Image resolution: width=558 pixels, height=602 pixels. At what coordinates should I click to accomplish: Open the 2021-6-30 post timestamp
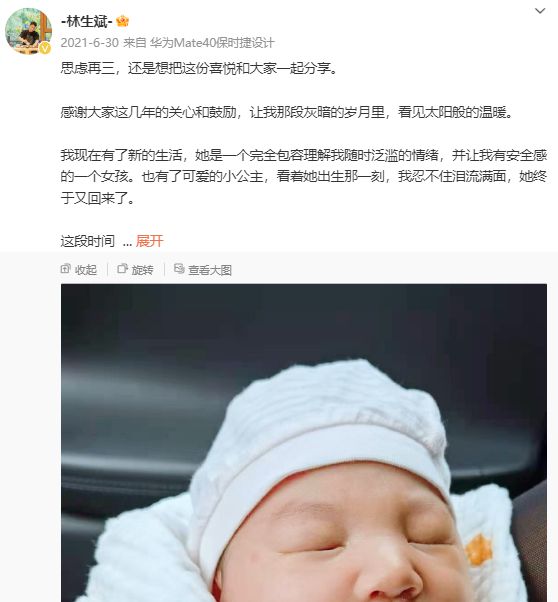[89, 43]
